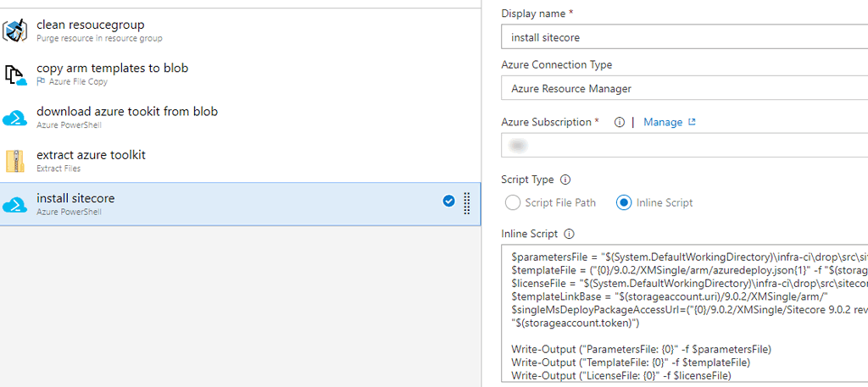Click inside the Inline Script text area
868x387 pixels.
684,314
